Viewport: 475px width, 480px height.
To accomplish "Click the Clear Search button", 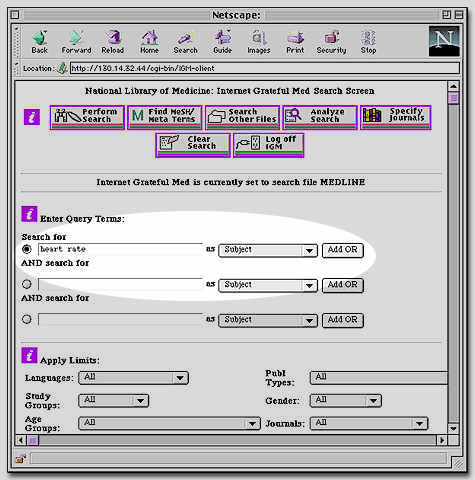I will pyautogui.click(x=193, y=145).
